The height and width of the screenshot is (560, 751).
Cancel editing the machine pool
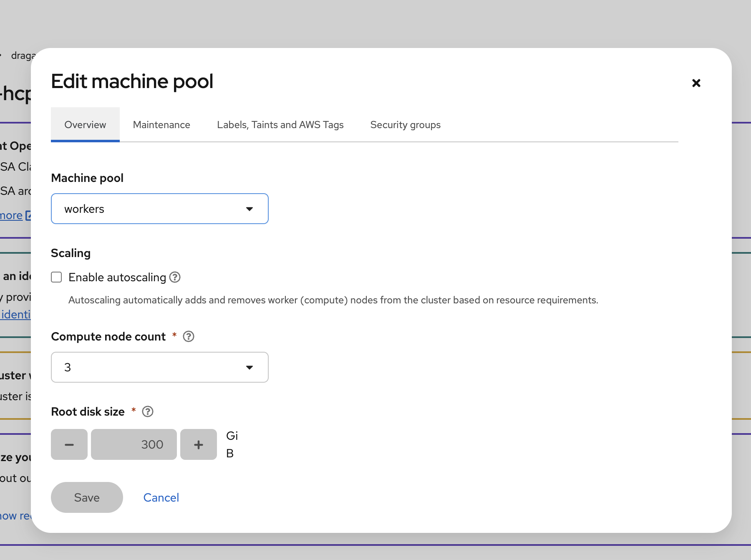click(x=161, y=497)
